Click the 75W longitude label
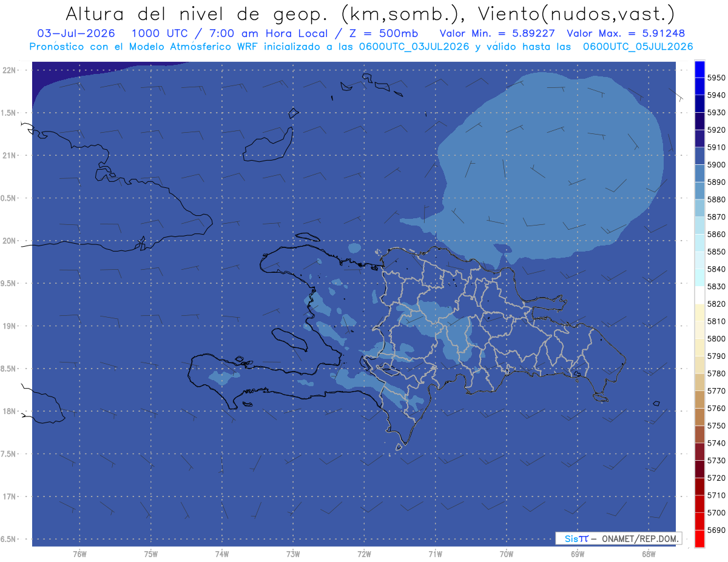This screenshot has width=728, height=562. click(x=151, y=554)
